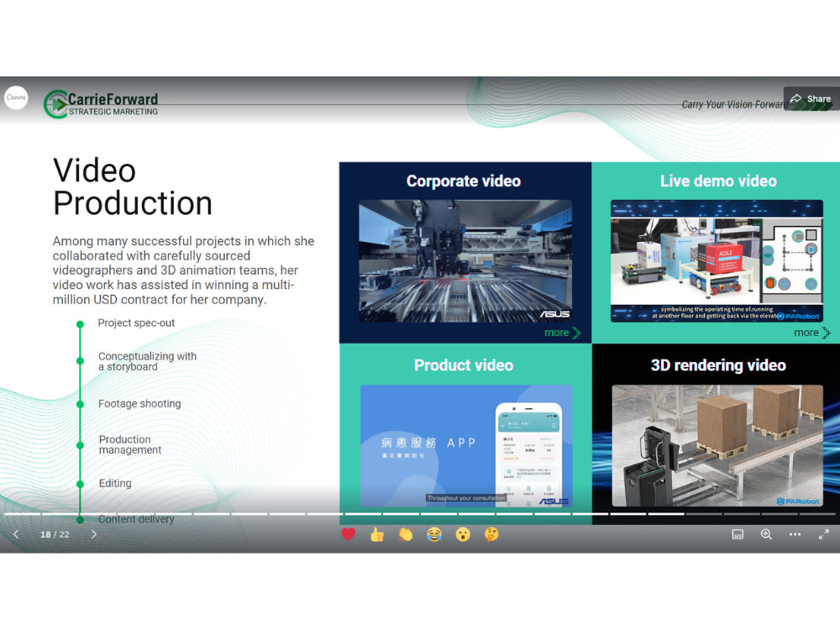
Task: Open the Live demo video thumbnail
Action: point(717,261)
